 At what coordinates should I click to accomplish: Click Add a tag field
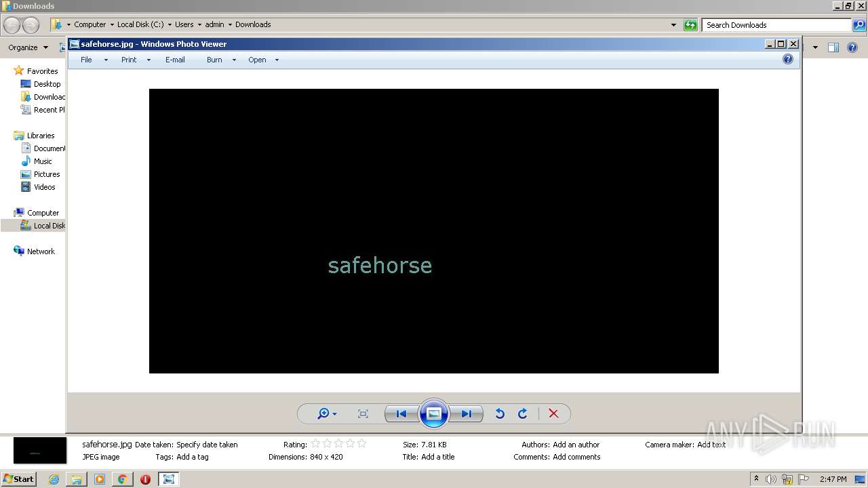193,457
